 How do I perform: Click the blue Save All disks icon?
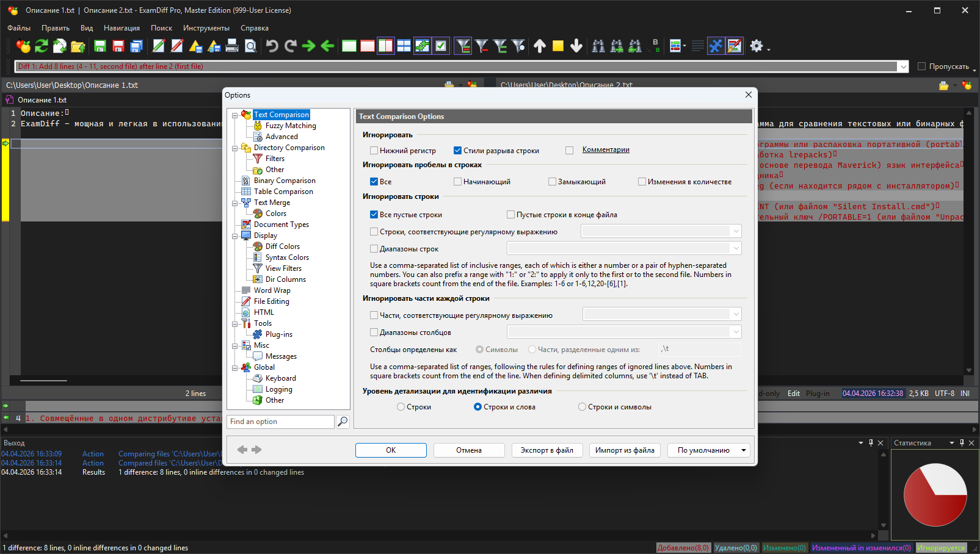coord(137,46)
